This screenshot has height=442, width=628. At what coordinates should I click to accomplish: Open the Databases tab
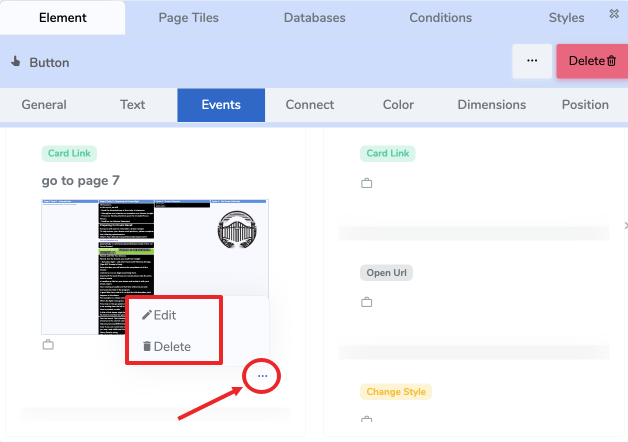314,17
